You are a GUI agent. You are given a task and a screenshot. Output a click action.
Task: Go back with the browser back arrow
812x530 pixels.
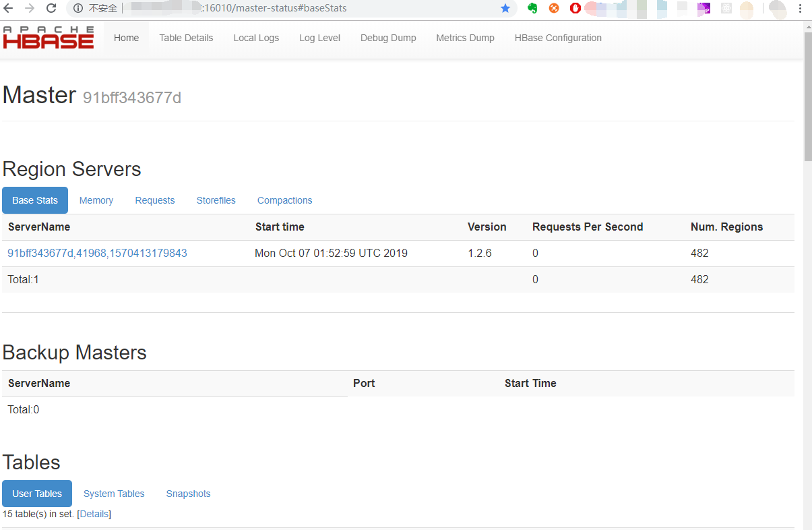(9, 8)
